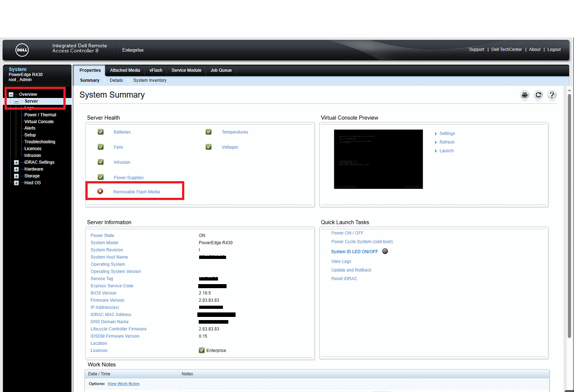
Task: Click the Voltages green check status icon
Action: coord(209,147)
